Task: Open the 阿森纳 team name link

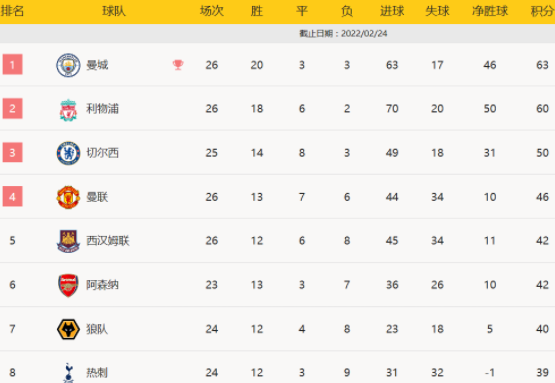Action: click(x=102, y=285)
